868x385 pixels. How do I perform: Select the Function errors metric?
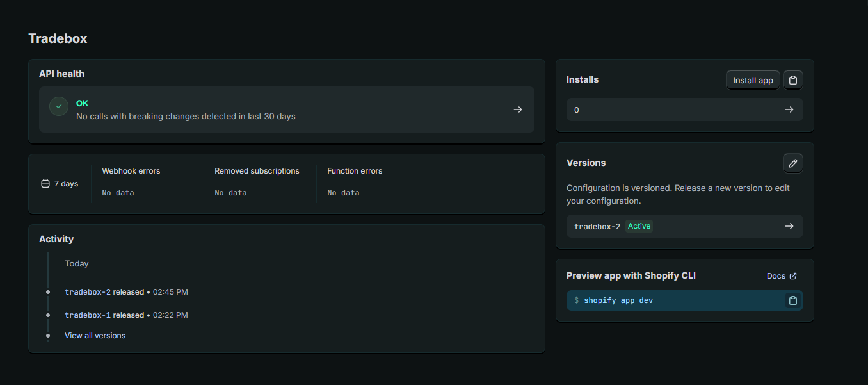[355, 171]
